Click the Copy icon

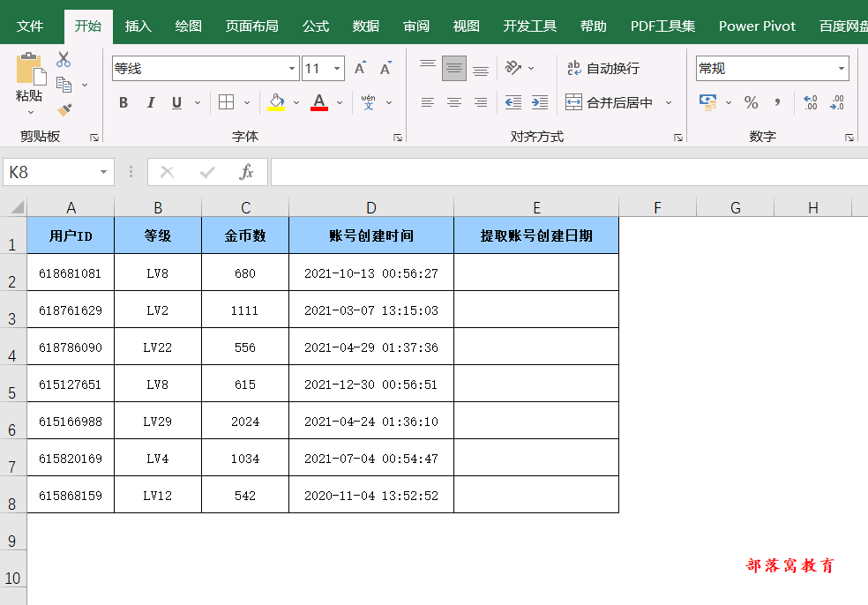64,85
